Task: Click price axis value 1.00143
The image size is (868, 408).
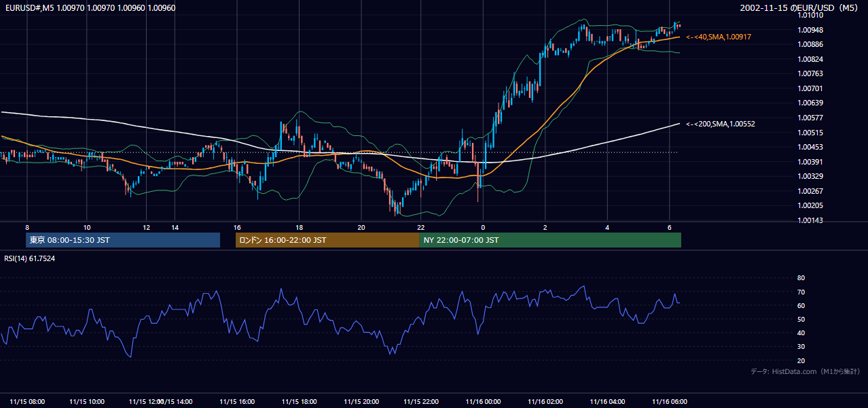Action: [x=810, y=220]
